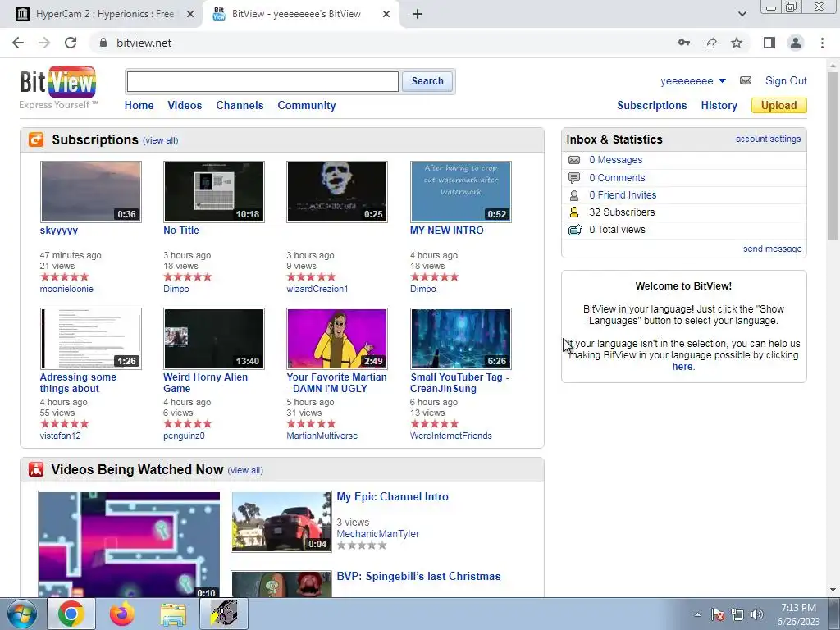Open BVP: Spingebill's last Christmas link
Screen dimensions: 840x630
pyautogui.click(x=418, y=577)
